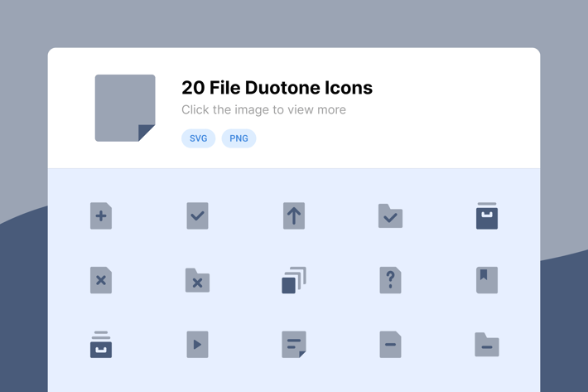Select the SVG format tag
Viewport: 588px width, 392px height.
199,138
